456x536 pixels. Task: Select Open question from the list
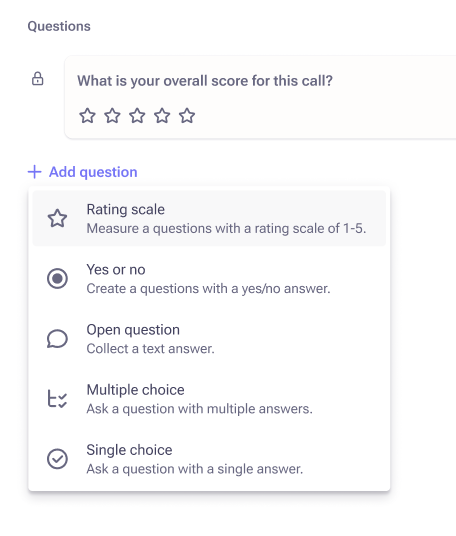pyautogui.click(x=209, y=339)
